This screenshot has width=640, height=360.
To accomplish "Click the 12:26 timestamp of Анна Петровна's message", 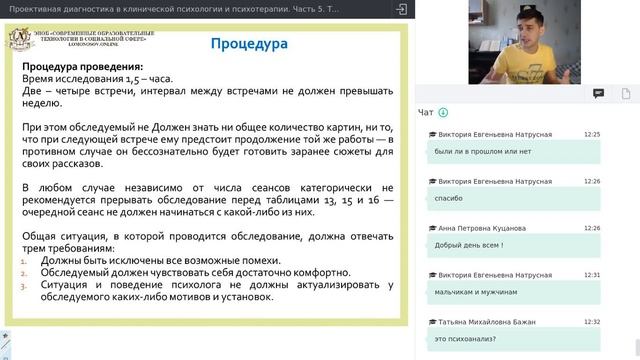I will [x=592, y=228].
